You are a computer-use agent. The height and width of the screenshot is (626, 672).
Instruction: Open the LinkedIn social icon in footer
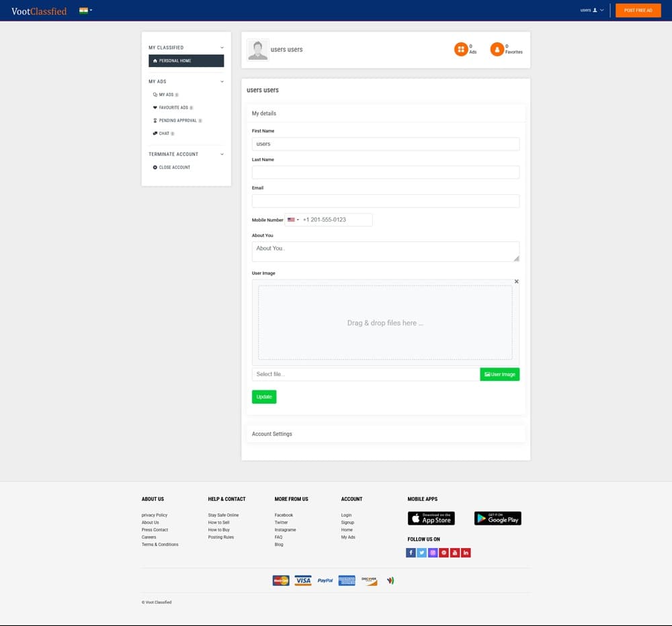466,553
